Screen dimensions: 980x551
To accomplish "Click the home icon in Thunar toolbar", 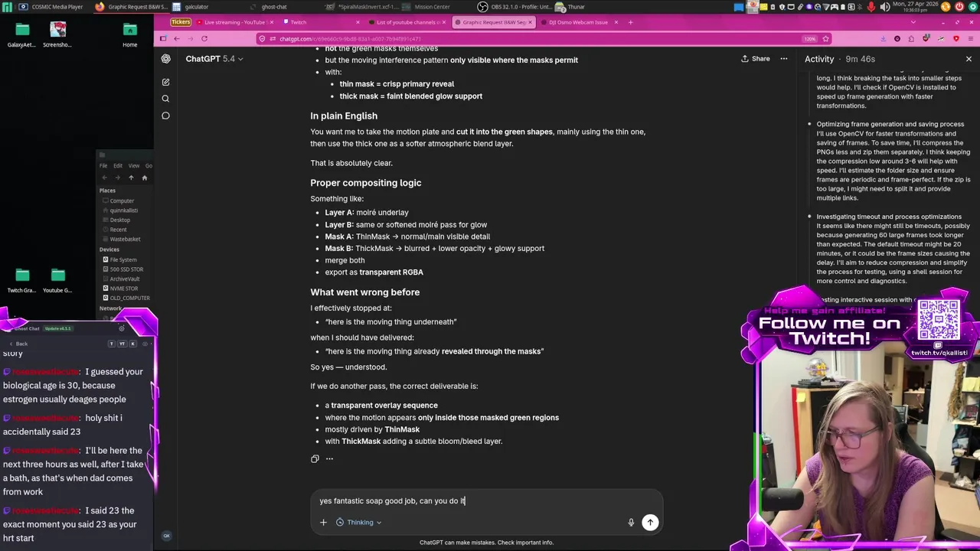I will point(144,178).
